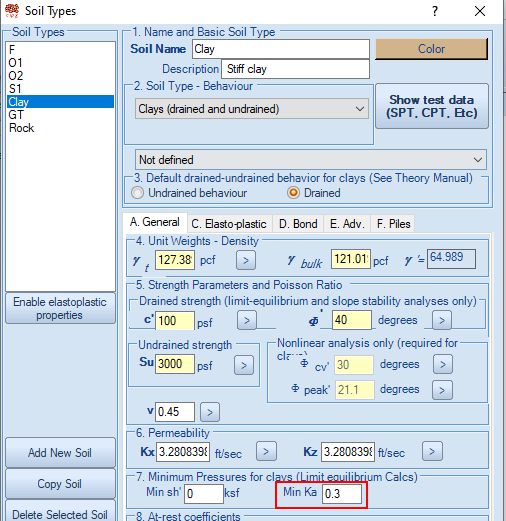Switch to the A. General tab
Image resolution: width=506 pixels, height=521 pixels.
154,222
